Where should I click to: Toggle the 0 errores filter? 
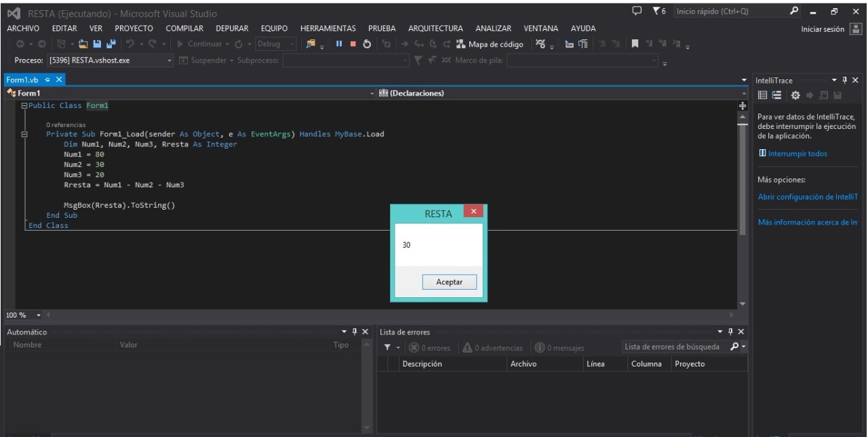coord(431,348)
